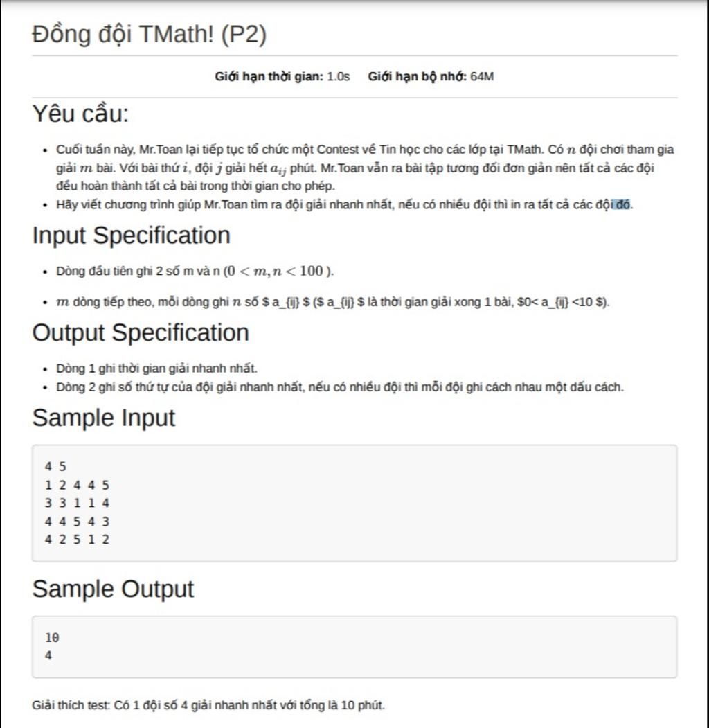Click the line "Dòng đầu tiên ghi 2 số"
The width and height of the screenshot is (709, 728).
tap(195, 271)
